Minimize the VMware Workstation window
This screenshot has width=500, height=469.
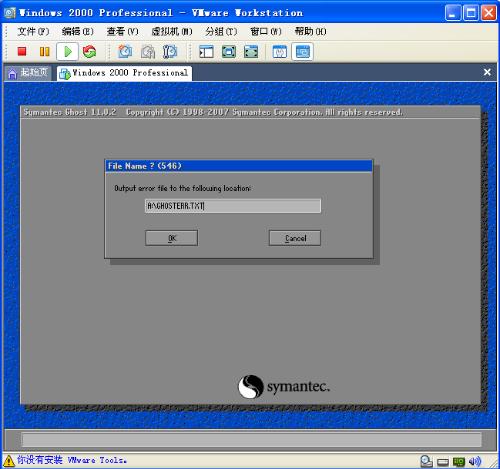[453, 13]
